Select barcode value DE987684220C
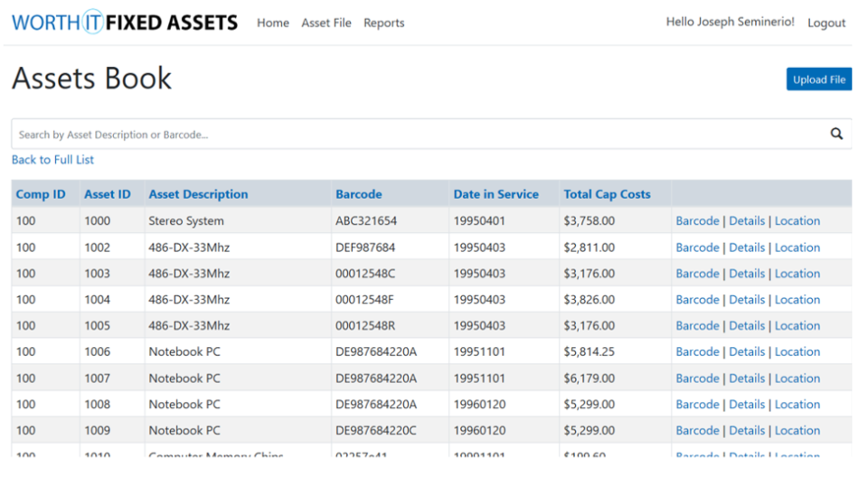The image size is (868, 477). [376, 430]
